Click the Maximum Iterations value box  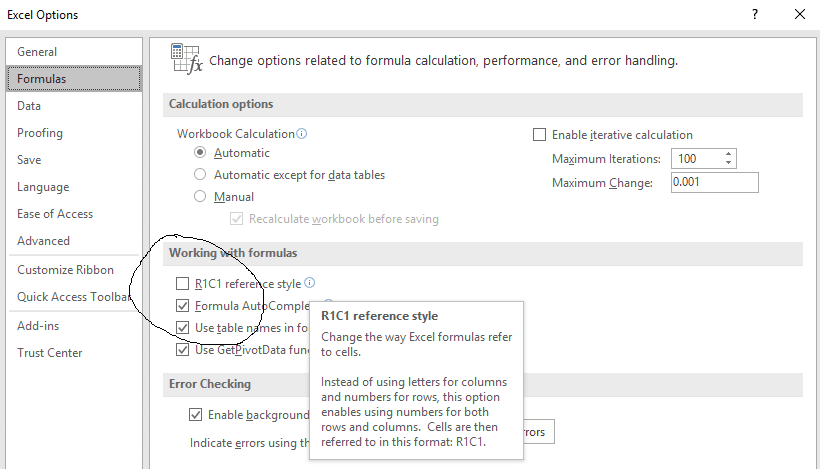(x=697, y=158)
